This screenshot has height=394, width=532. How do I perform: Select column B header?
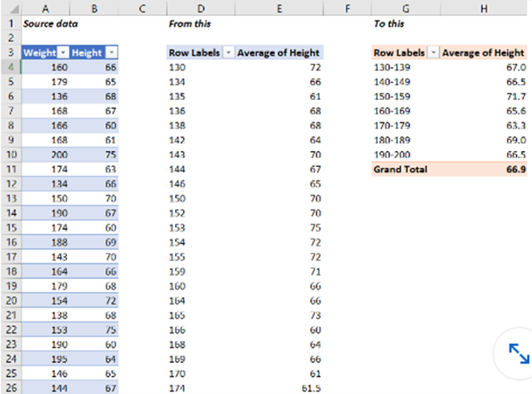click(94, 8)
